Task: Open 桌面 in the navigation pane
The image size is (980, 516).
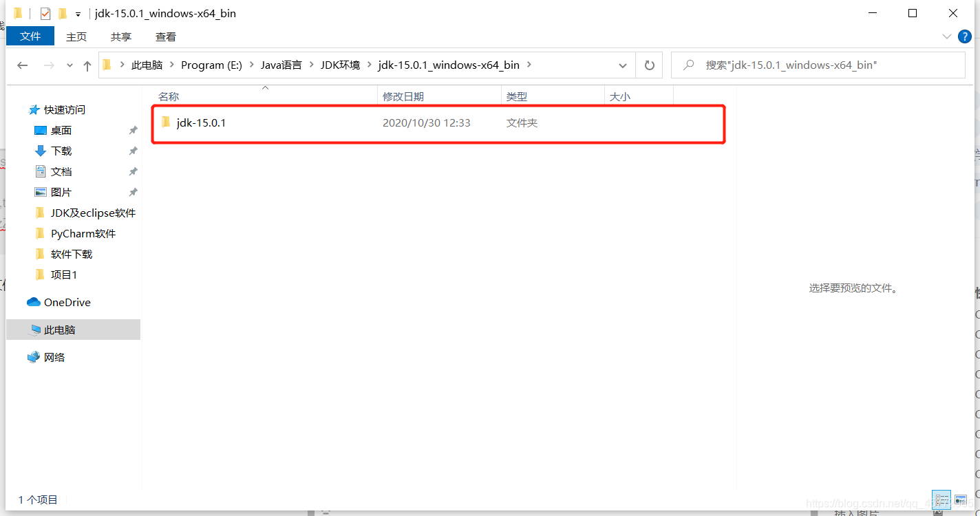Action: coord(61,131)
